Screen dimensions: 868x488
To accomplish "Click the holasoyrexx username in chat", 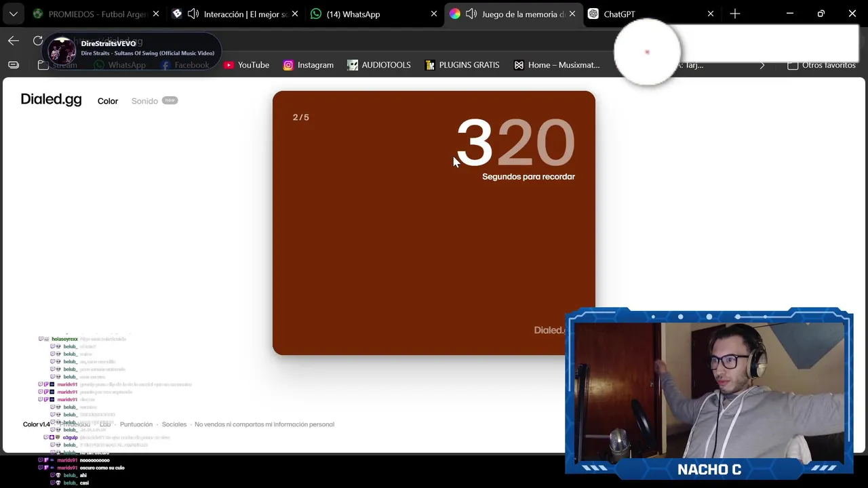I will point(64,339).
